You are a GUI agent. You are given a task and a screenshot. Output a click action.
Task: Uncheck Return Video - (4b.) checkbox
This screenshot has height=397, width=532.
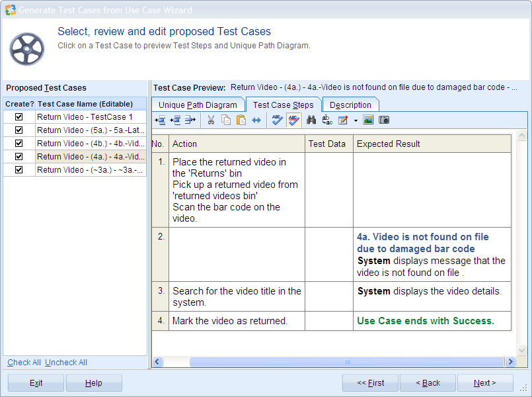pos(19,144)
